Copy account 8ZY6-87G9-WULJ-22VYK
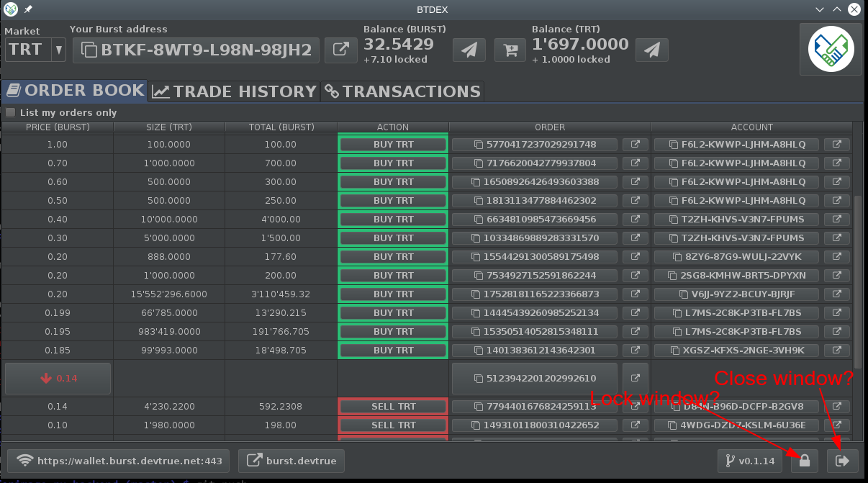 pyautogui.click(x=736, y=256)
